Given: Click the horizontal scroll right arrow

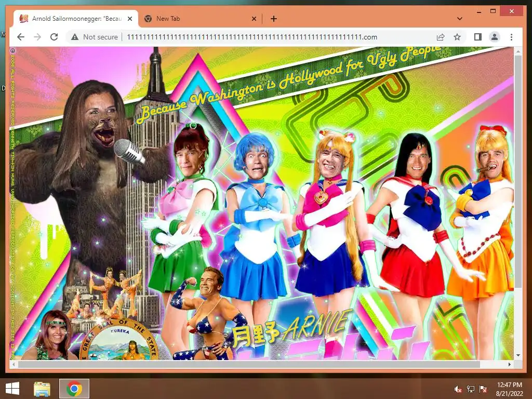Looking at the screenshot, I should point(510,364).
